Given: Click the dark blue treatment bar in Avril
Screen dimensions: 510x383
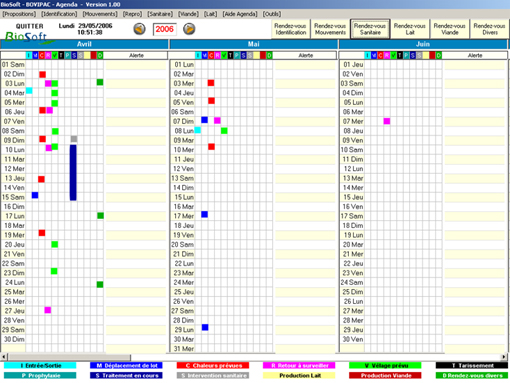Looking at the screenshot, I should click(73, 172).
